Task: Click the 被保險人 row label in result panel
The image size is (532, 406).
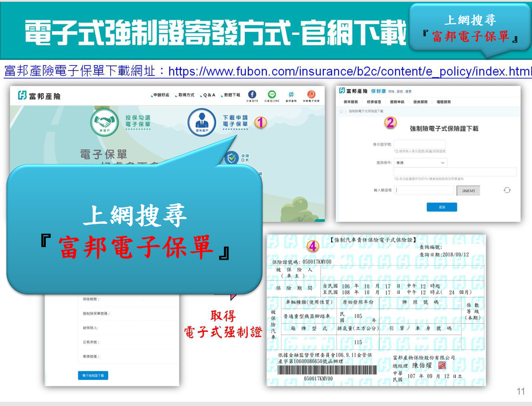Action: coord(90,328)
